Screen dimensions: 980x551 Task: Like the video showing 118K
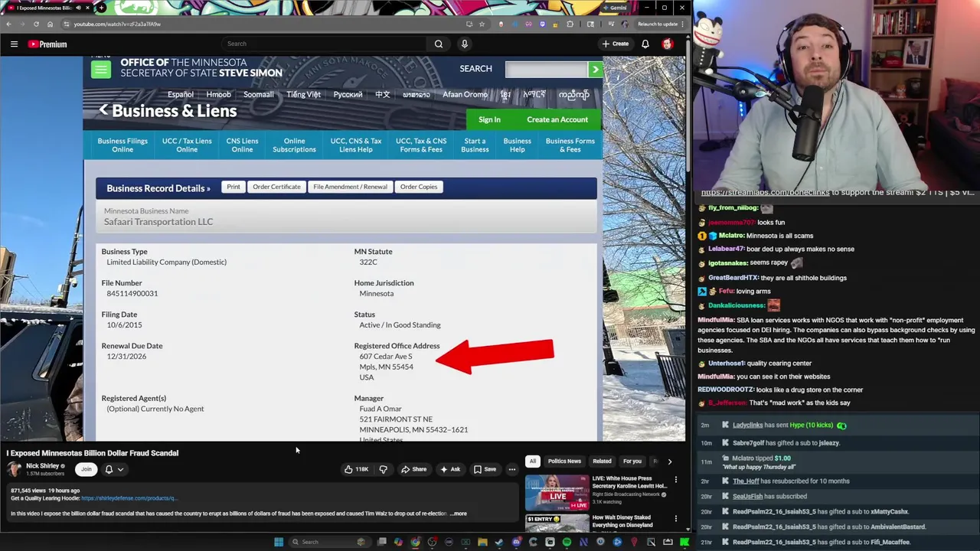coord(356,469)
